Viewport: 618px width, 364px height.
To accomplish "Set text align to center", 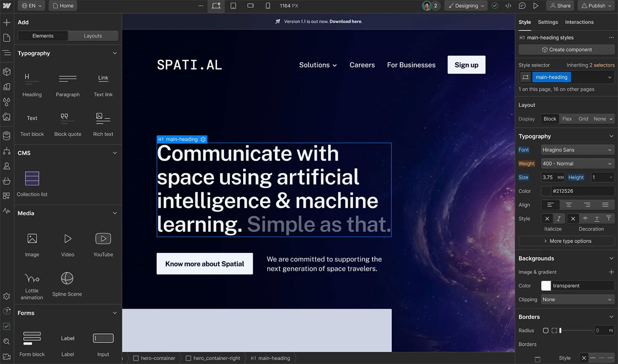I will (x=568, y=204).
